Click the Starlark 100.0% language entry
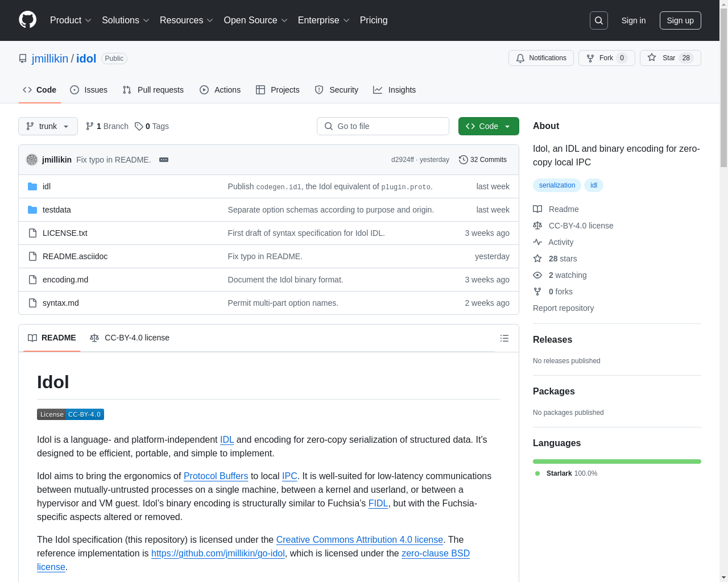 pyautogui.click(x=566, y=473)
